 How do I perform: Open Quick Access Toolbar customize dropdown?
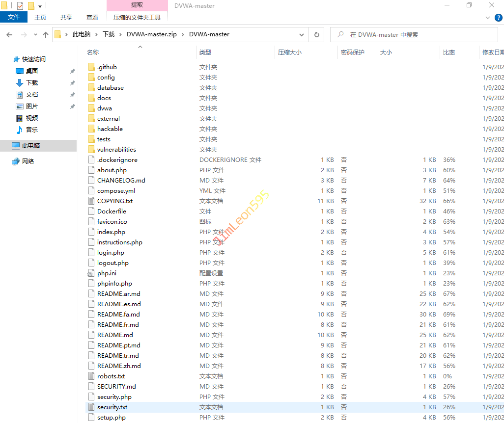[40, 6]
